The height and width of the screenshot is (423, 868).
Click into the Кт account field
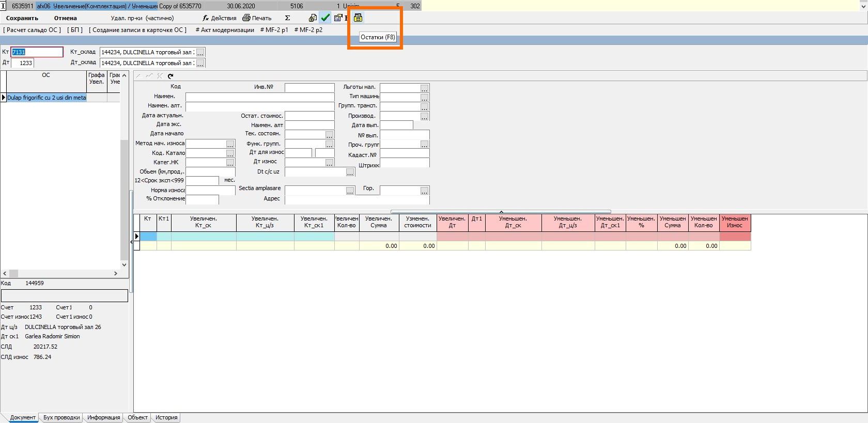pyautogui.click(x=37, y=52)
